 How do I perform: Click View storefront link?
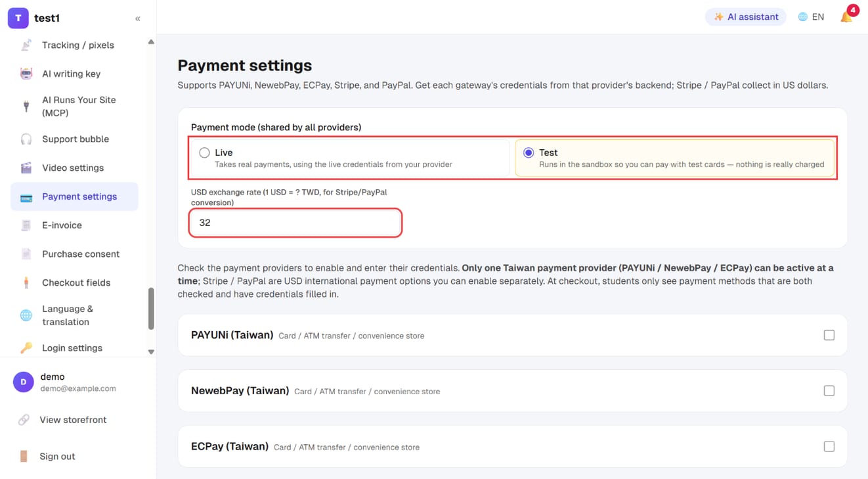coord(73,420)
